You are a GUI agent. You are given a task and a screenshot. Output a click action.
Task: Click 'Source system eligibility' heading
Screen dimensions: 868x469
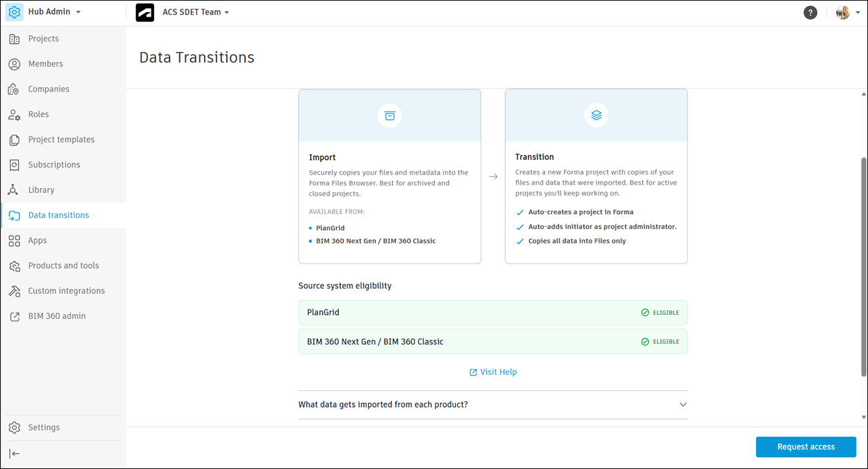click(345, 286)
